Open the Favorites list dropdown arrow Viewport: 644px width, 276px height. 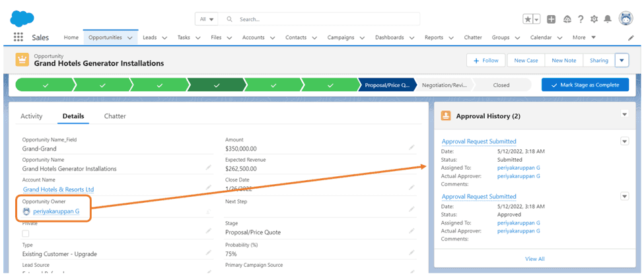(x=536, y=19)
